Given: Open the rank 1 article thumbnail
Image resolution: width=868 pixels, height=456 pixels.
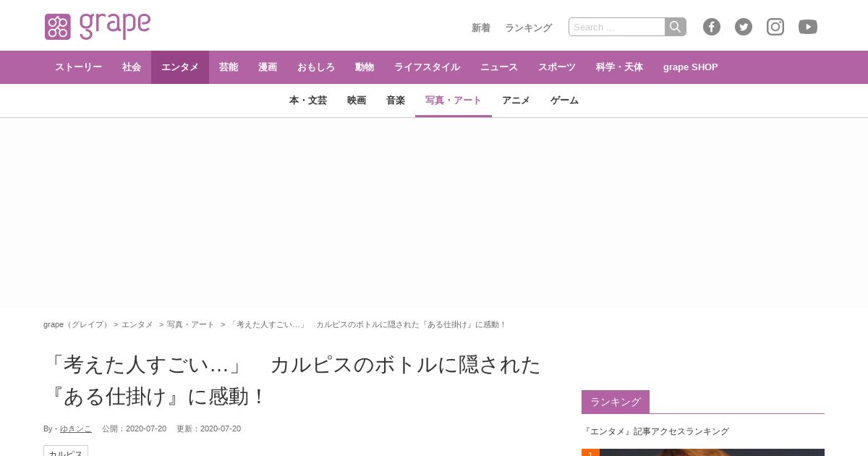Looking at the screenshot, I should 703,452.
